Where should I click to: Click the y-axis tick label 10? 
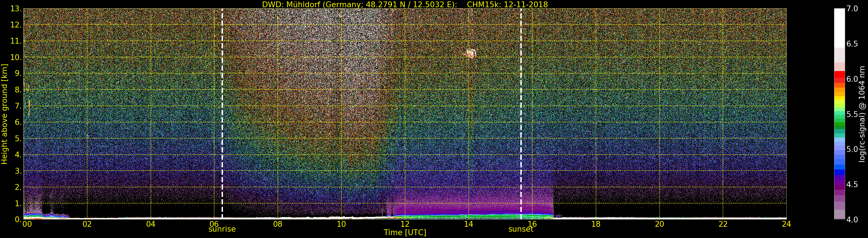tap(16, 57)
